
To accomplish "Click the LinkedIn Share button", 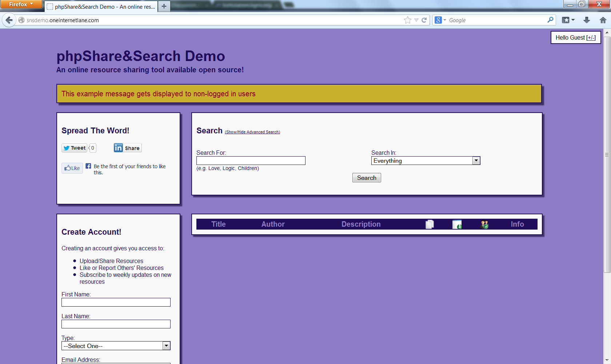I will pos(127,148).
